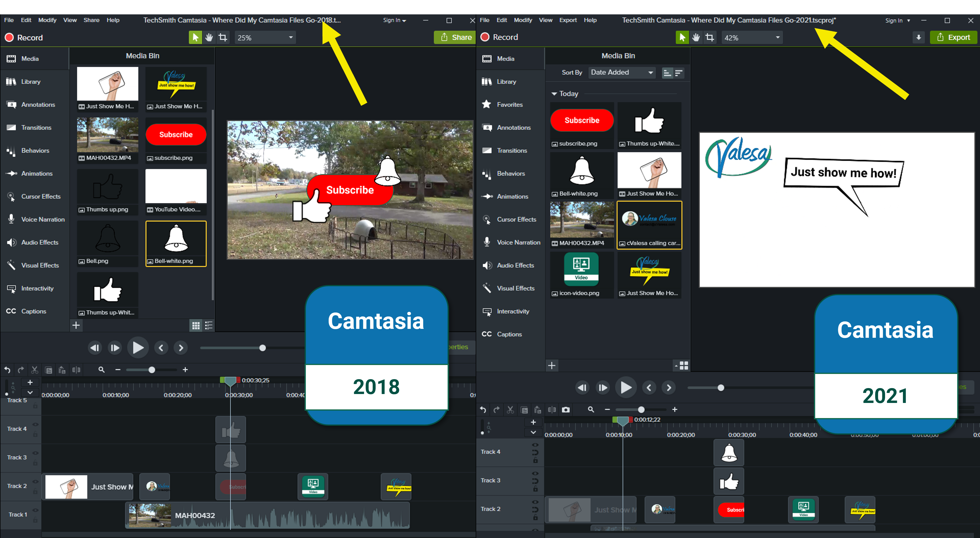This screenshot has width=980, height=538.
Task: Switch the 2018 media bin to list view
Action: [209, 325]
